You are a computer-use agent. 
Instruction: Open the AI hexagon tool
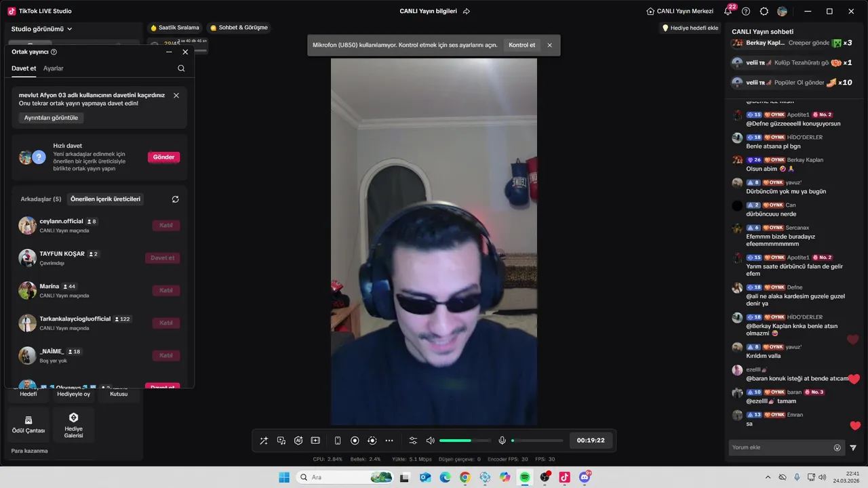298,441
